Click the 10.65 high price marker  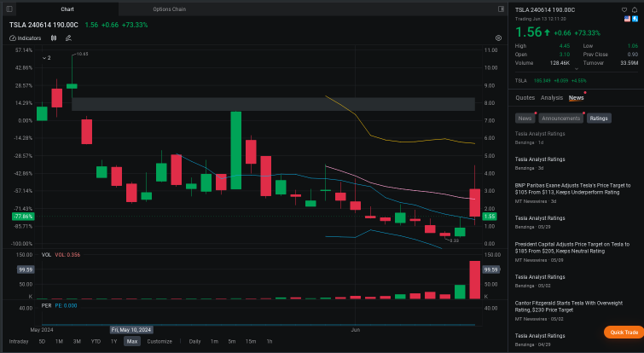pyautogui.click(x=82, y=54)
